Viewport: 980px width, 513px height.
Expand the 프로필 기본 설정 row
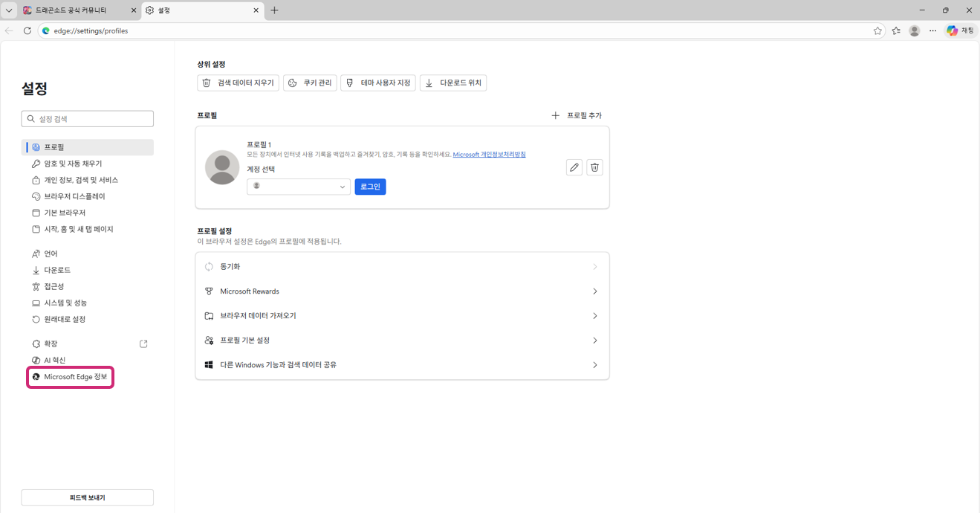pyautogui.click(x=402, y=341)
